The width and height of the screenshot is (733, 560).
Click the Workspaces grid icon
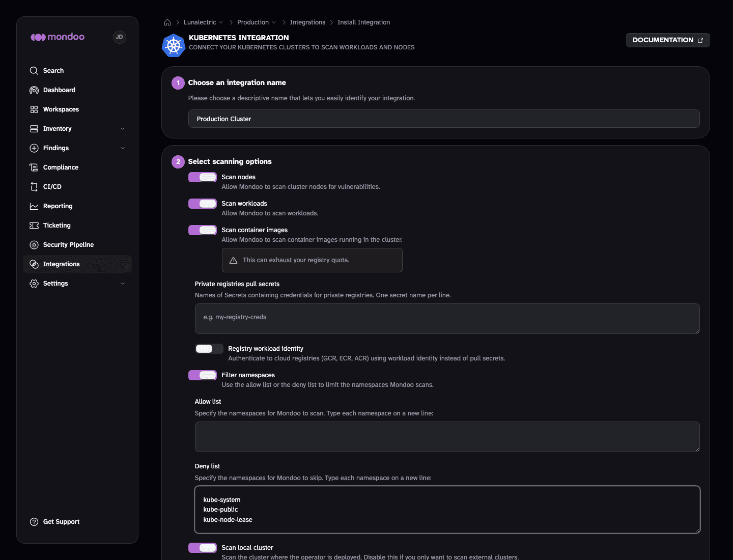click(34, 109)
